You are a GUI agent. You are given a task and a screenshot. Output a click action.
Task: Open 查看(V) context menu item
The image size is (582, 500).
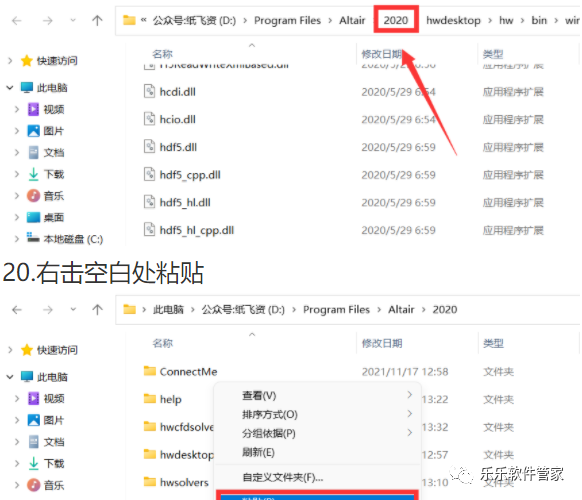pyautogui.click(x=318, y=396)
